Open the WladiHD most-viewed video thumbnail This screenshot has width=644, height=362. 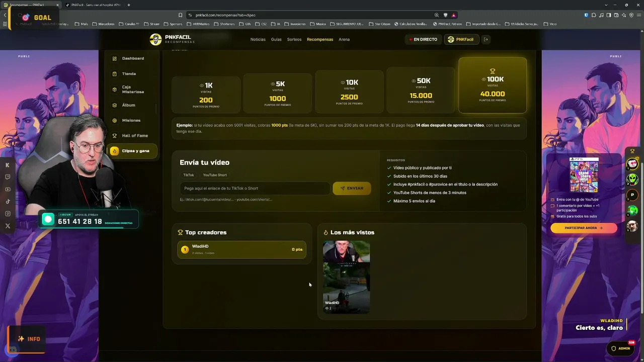[346, 277]
